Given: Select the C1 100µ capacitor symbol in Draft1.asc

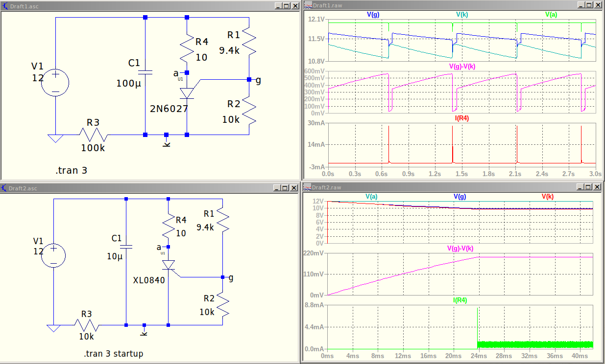Looking at the screenshot, I should [x=145, y=72].
